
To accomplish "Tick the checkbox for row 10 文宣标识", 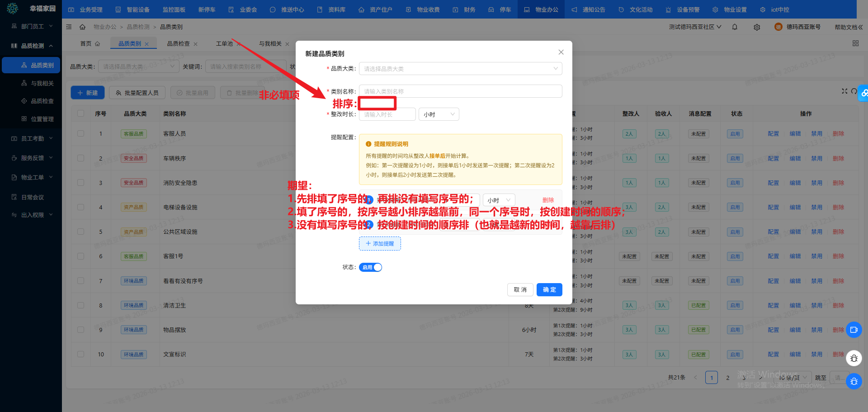I will (80, 354).
